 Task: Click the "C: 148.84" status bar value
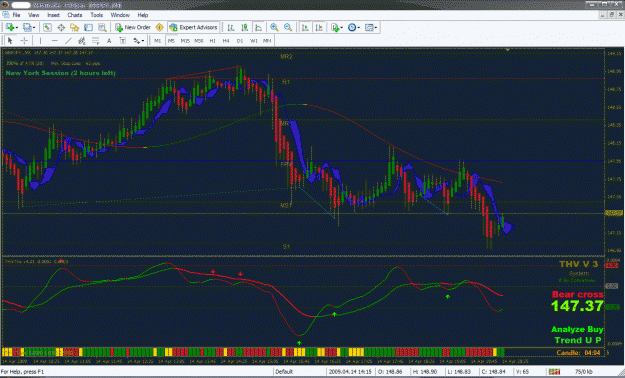(493, 372)
